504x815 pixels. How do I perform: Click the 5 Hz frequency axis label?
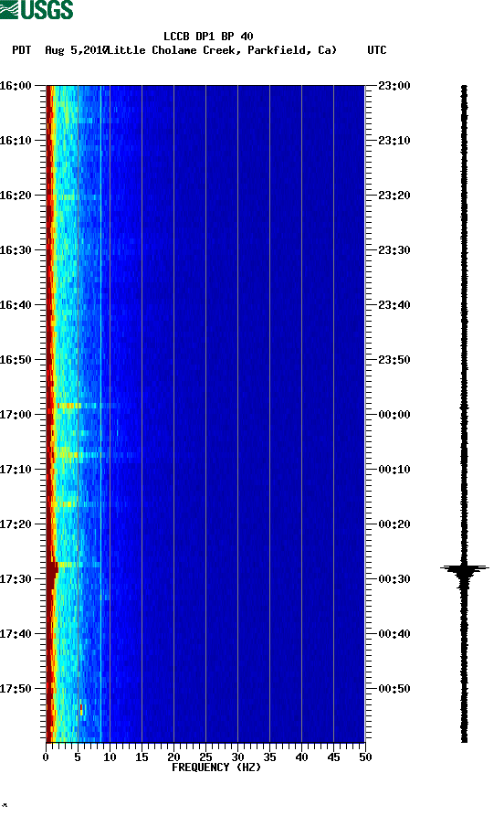78,757
